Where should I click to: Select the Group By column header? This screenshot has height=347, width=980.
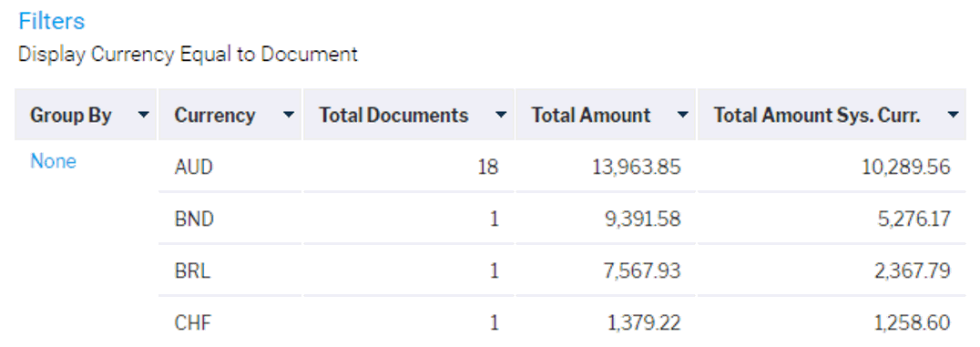pos(86,115)
